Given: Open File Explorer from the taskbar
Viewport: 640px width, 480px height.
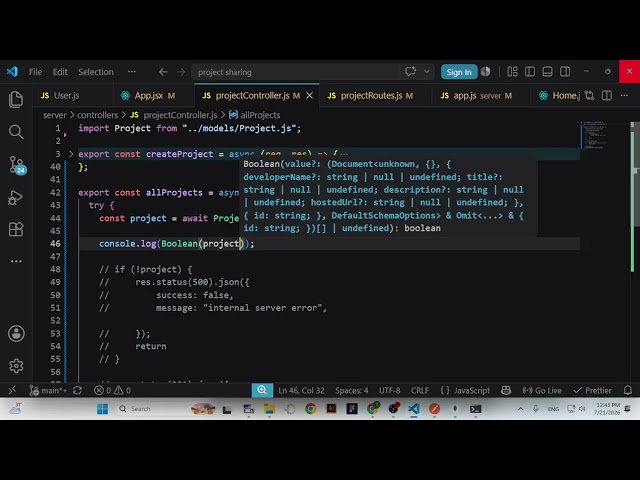Looking at the screenshot, I should (x=269, y=409).
